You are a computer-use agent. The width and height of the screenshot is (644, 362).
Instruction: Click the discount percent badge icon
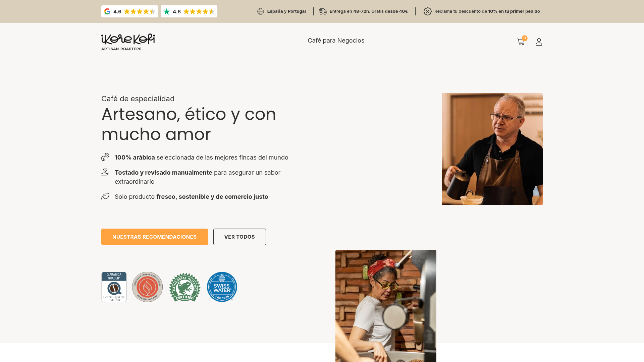[x=427, y=11]
